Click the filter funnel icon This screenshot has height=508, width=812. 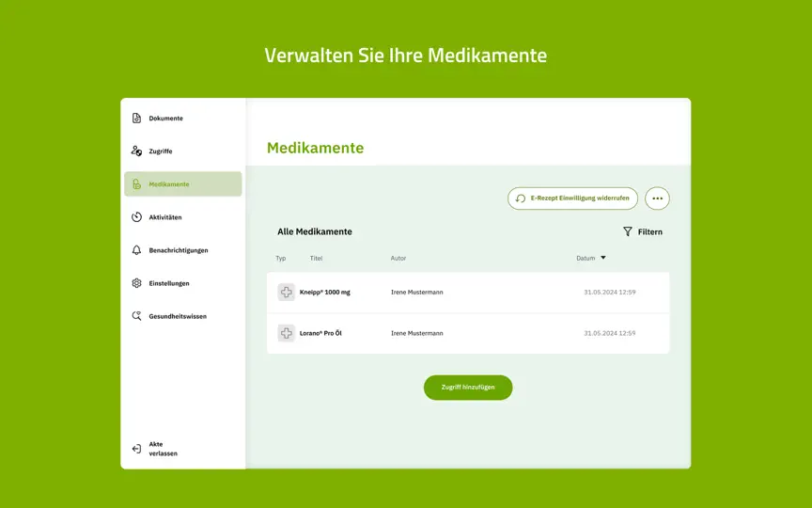[628, 231]
